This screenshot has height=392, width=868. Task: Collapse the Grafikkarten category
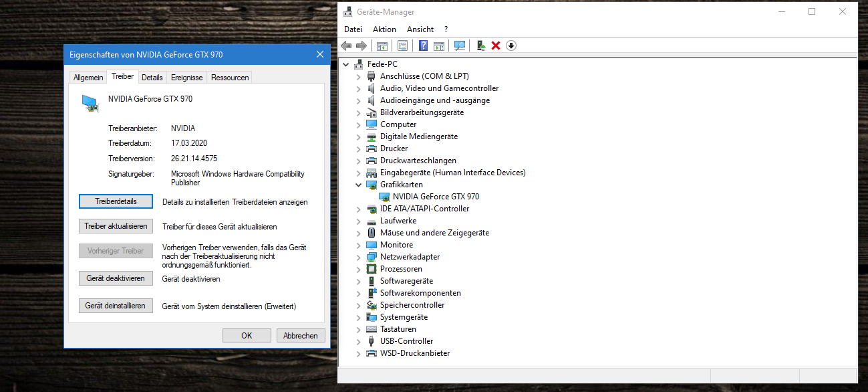click(358, 185)
